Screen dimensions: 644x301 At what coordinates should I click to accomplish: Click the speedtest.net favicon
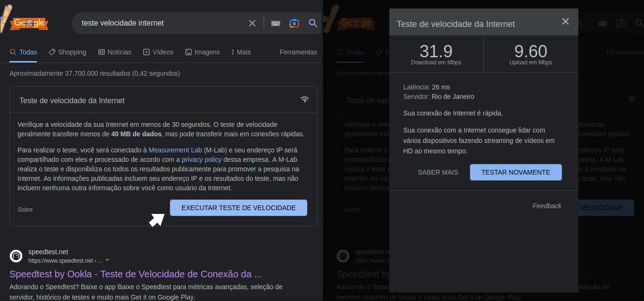pyautogui.click(x=16, y=256)
